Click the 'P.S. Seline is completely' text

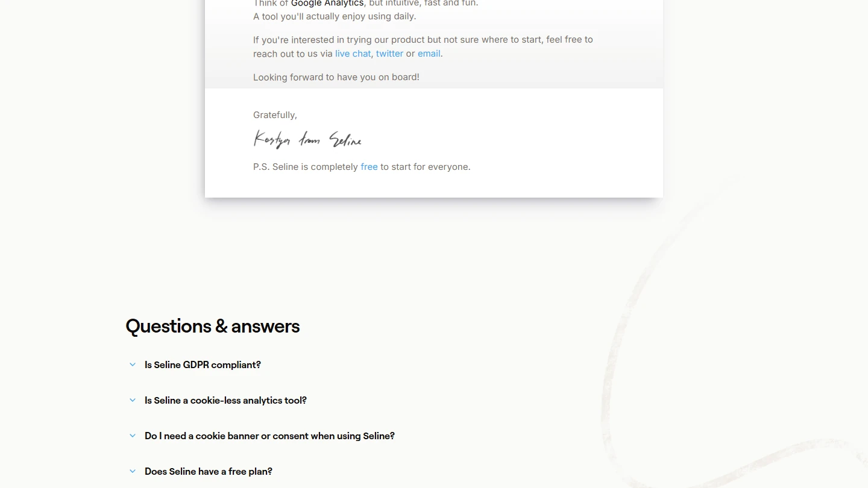tap(305, 167)
